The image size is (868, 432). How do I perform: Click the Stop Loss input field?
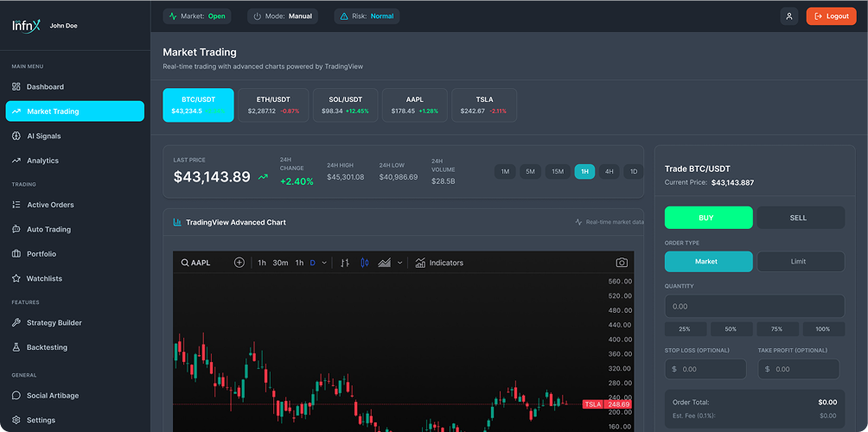click(705, 369)
